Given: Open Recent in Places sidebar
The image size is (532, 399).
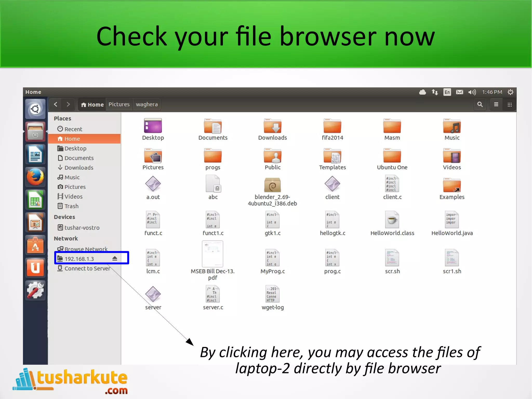Looking at the screenshot, I should coord(84,129).
